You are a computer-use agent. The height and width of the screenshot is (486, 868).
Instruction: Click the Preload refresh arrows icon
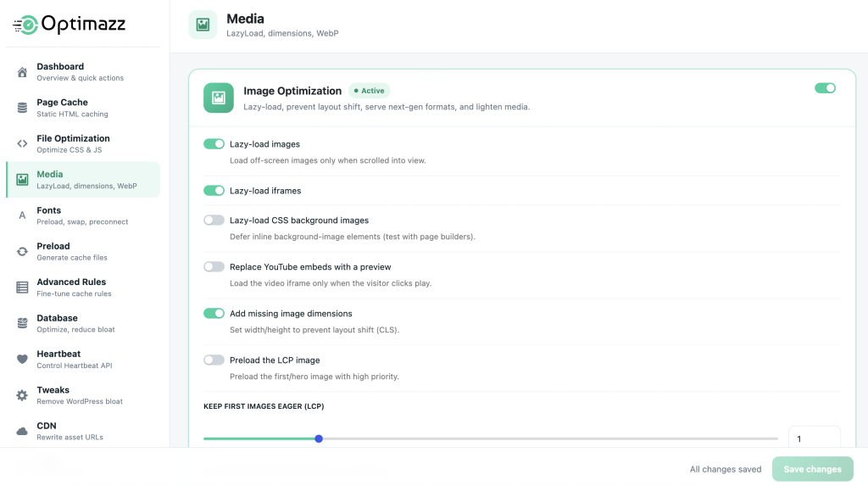point(22,252)
